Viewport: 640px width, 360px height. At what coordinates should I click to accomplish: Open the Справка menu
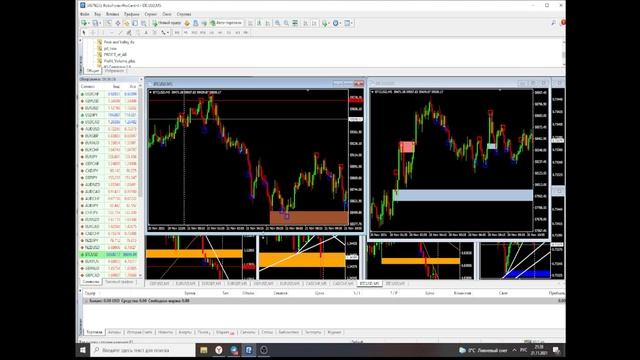[x=184, y=14]
